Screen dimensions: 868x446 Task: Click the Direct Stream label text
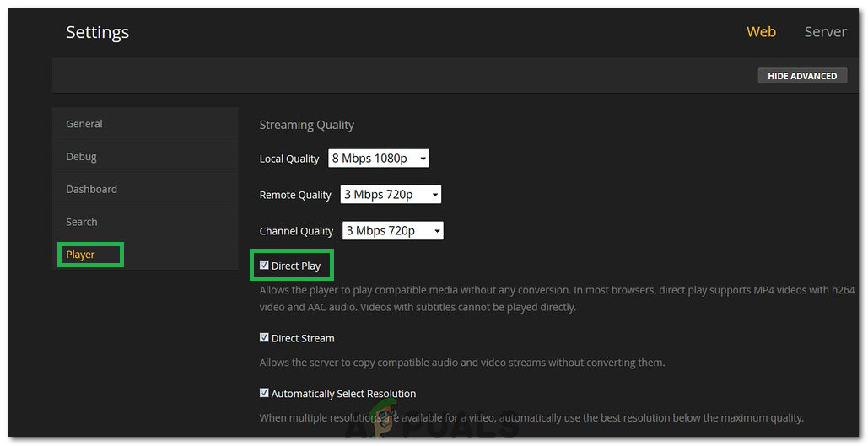[303, 338]
